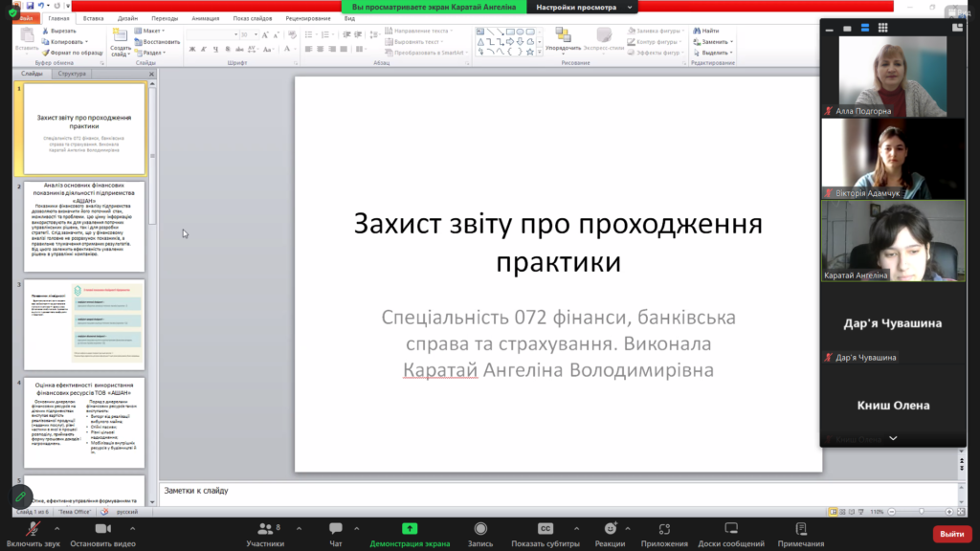Viewport: 980px width, 551px height.
Task: Start Демонстрация экрана screen share
Action: [410, 535]
